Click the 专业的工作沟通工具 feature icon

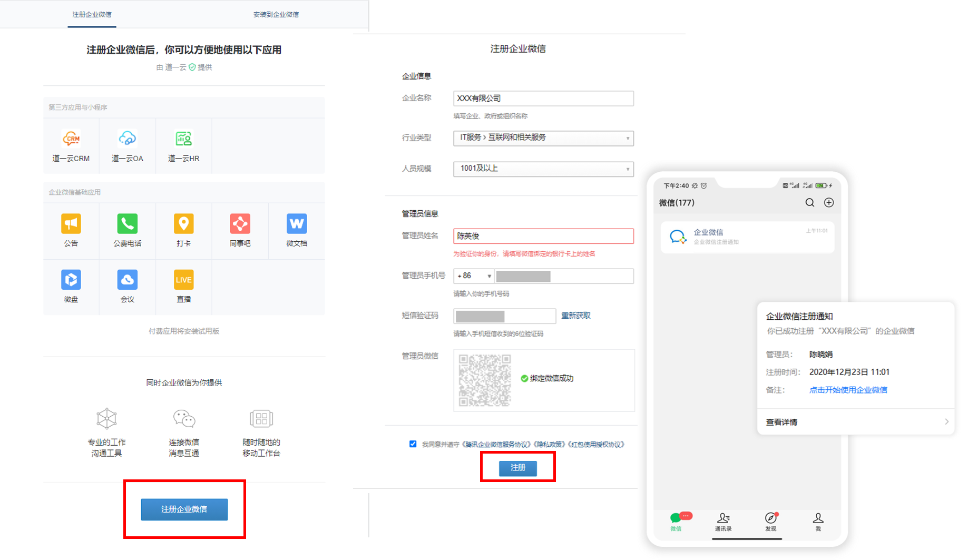coord(106,419)
